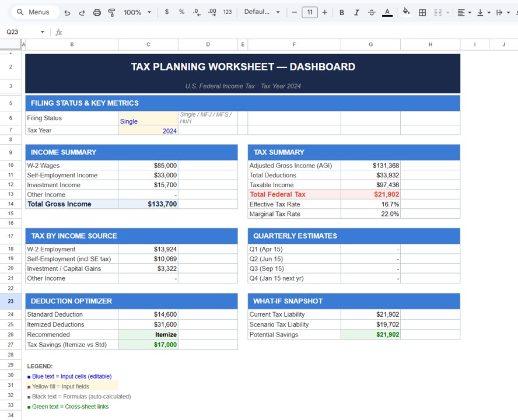Screen dimensions: 518x420
Task: Select the Tax Year 2024 cell
Action: (148, 130)
